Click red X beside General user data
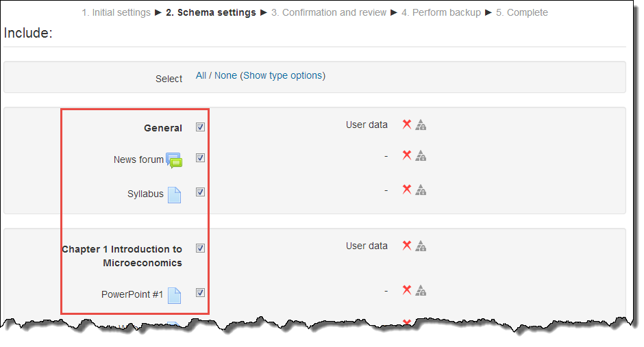The height and width of the screenshot is (347, 644). (x=407, y=125)
